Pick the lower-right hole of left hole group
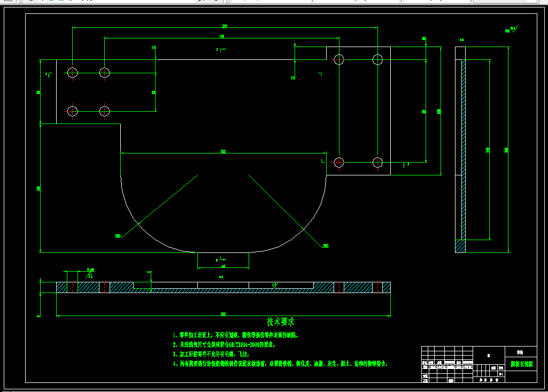This screenshot has height=392, width=548. [x=104, y=111]
